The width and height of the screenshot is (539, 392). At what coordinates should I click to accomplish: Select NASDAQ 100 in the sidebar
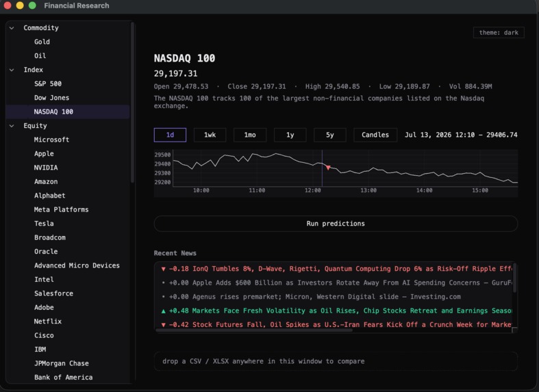pos(67,112)
